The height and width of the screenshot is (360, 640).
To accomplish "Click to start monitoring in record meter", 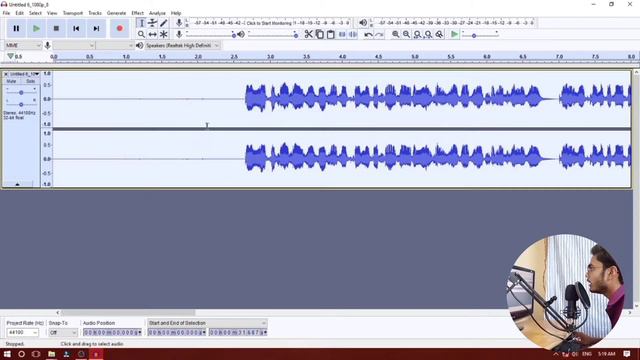I will tap(269, 23).
